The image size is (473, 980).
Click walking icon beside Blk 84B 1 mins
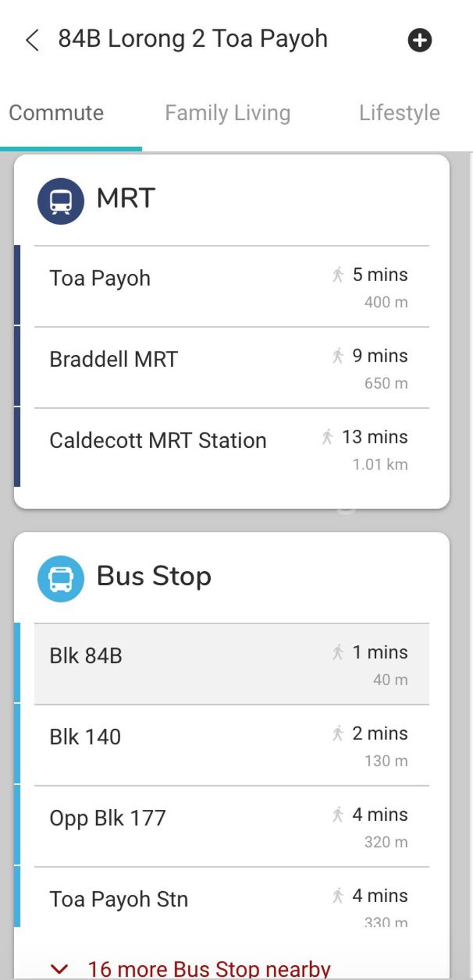tap(338, 652)
